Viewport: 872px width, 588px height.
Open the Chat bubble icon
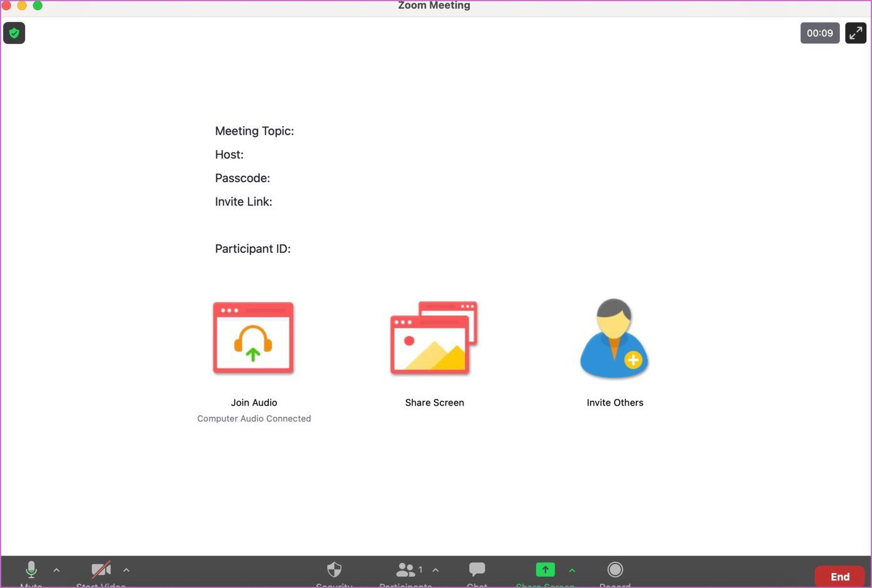click(477, 569)
